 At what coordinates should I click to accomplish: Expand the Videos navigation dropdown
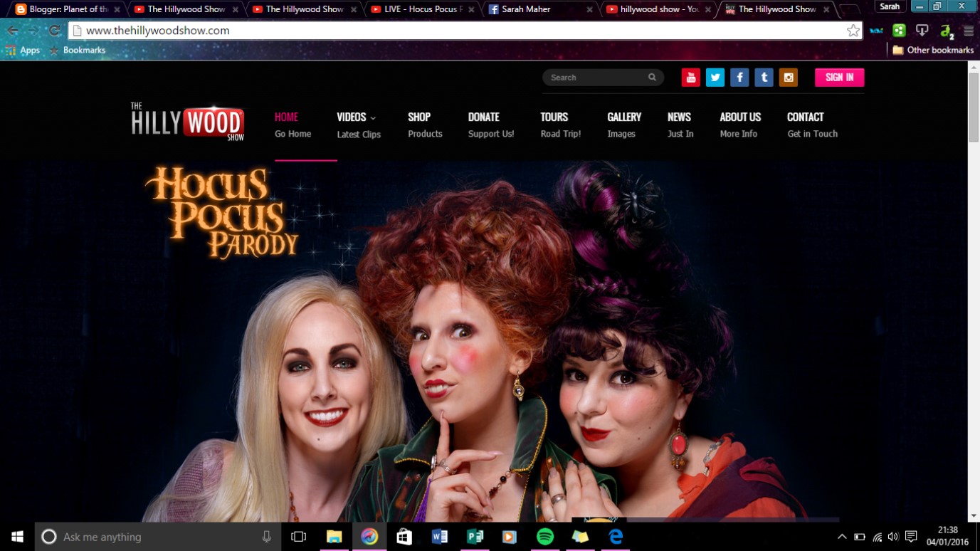coord(357,117)
